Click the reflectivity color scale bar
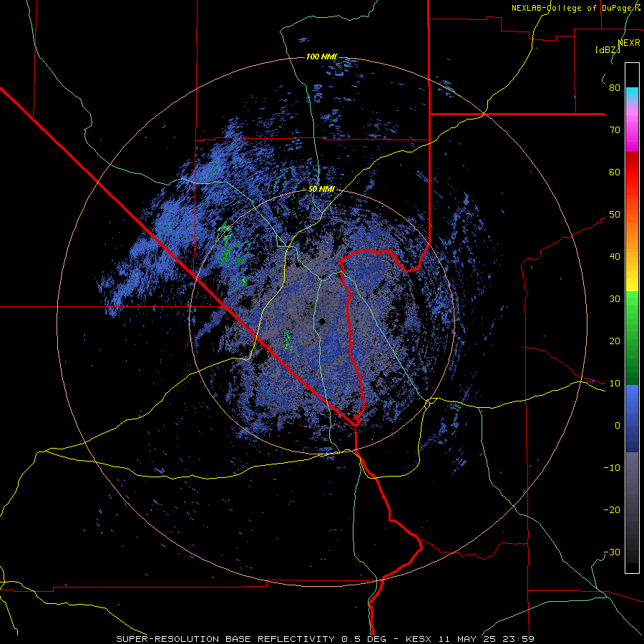The image size is (644, 644). tap(632, 318)
